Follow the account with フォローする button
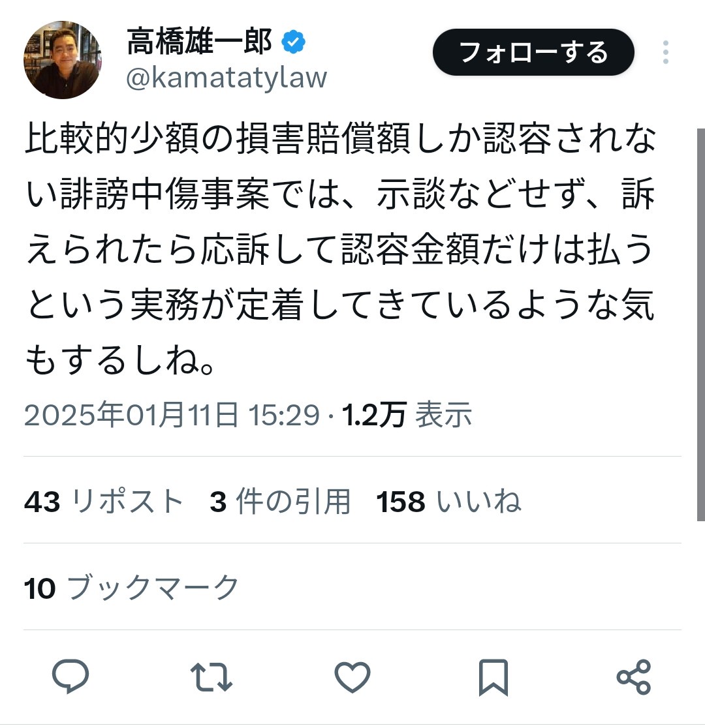The height and width of the screenshot is (728, 705). 533,52
